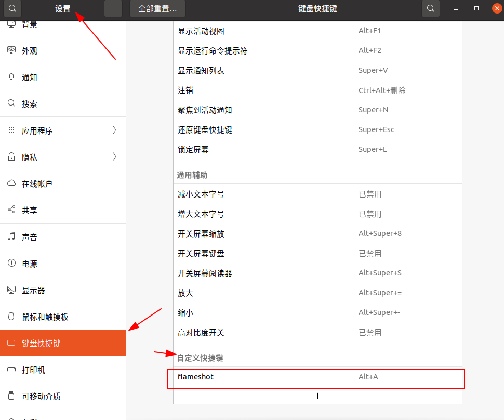Expand the 应用程序 chevron arrow
This screenshot has height=420, width=504.
[114, 130]
